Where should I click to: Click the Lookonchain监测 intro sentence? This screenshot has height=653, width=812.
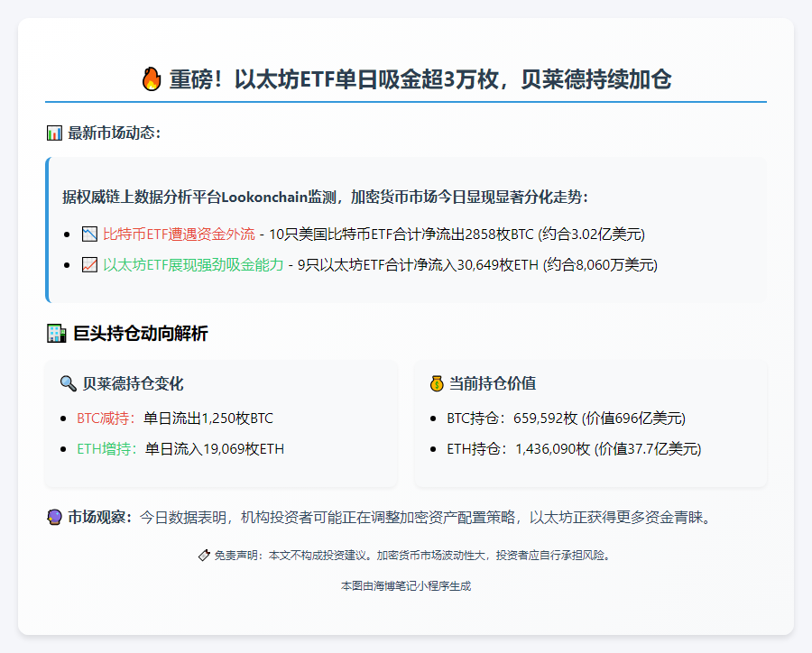point(325,198)
